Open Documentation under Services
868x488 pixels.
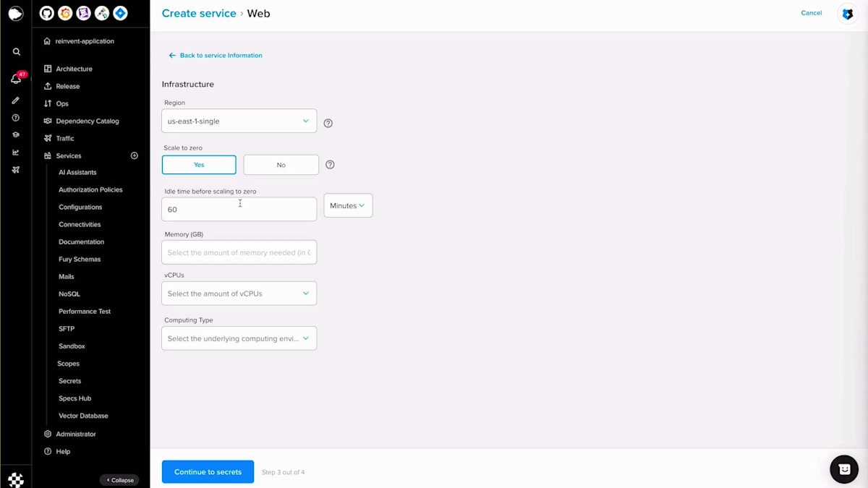pyautogui.click(x=81, y=241)
